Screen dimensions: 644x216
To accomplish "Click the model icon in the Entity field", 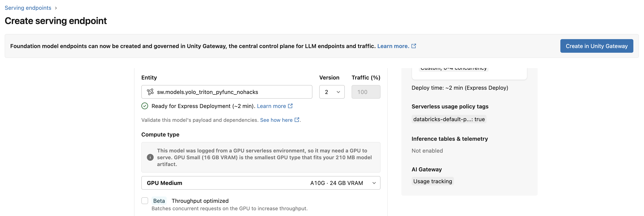I will (x=150, y=92).
